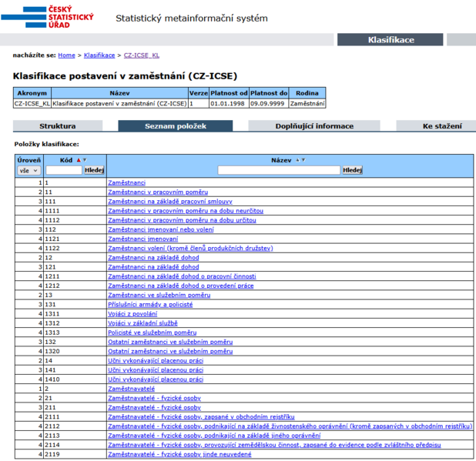Open Příslušníci armády a policisté link
The width and height of the screenshot is (476, 461).
[x=150, y=305]
